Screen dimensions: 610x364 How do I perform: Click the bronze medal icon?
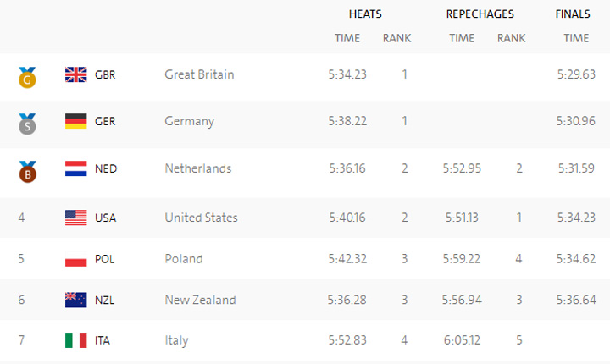pyautogui.click(x=27, y=171)
